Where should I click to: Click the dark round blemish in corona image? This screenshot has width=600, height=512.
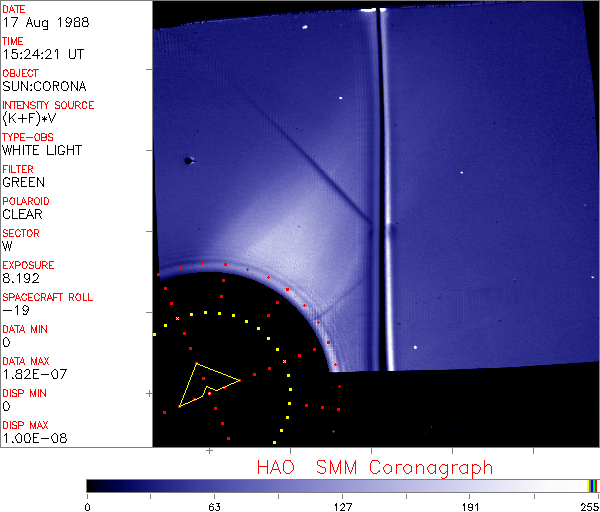188,161
